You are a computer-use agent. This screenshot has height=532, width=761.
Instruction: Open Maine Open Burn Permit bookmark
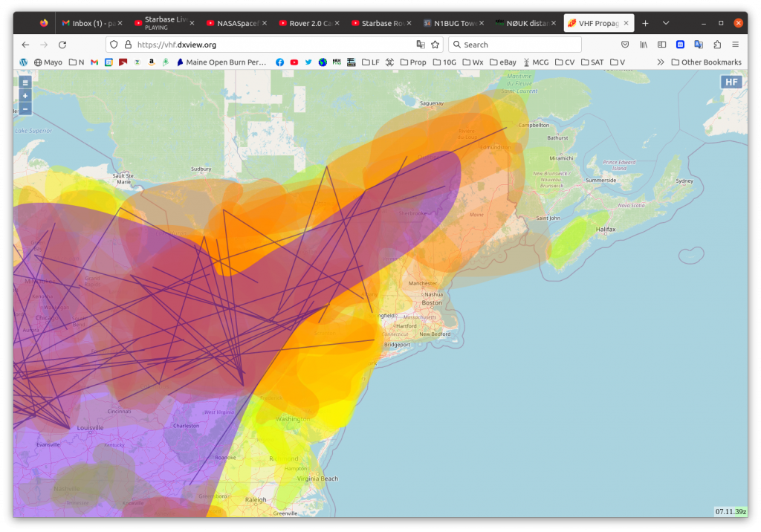click(x=221, y=62)
